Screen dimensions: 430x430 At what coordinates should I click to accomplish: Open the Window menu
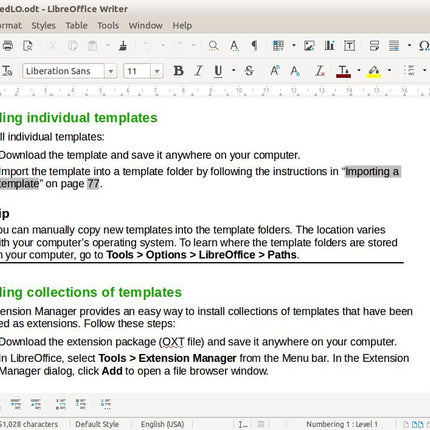146,25
